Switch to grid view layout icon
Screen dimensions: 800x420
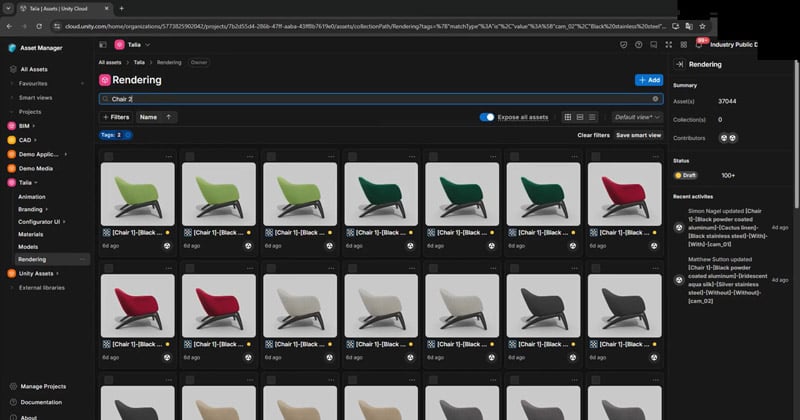568,117
